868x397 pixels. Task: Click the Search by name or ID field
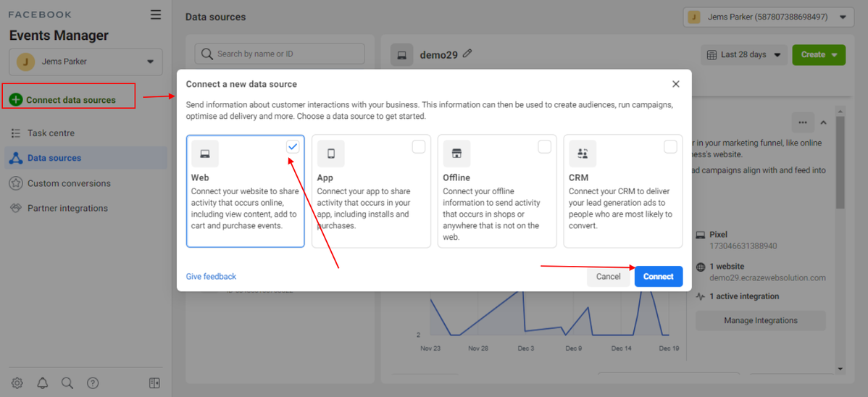point(280,54)
